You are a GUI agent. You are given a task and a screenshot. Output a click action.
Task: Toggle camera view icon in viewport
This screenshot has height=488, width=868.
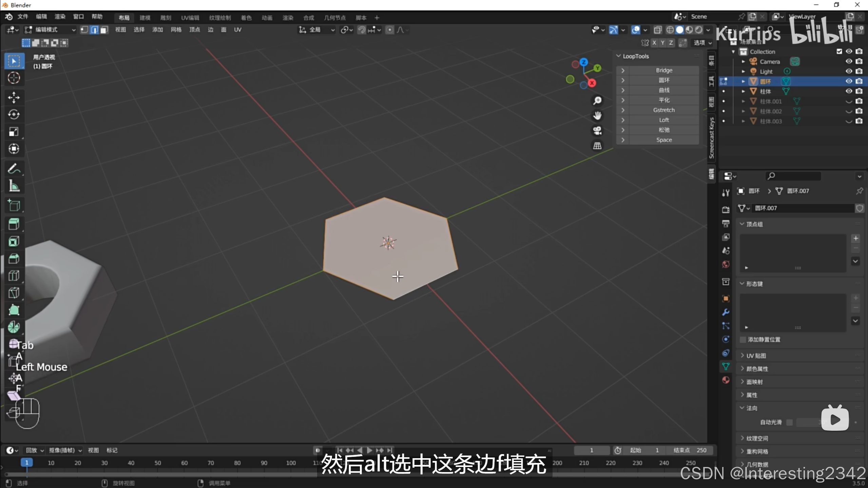(x=597, y=130)
